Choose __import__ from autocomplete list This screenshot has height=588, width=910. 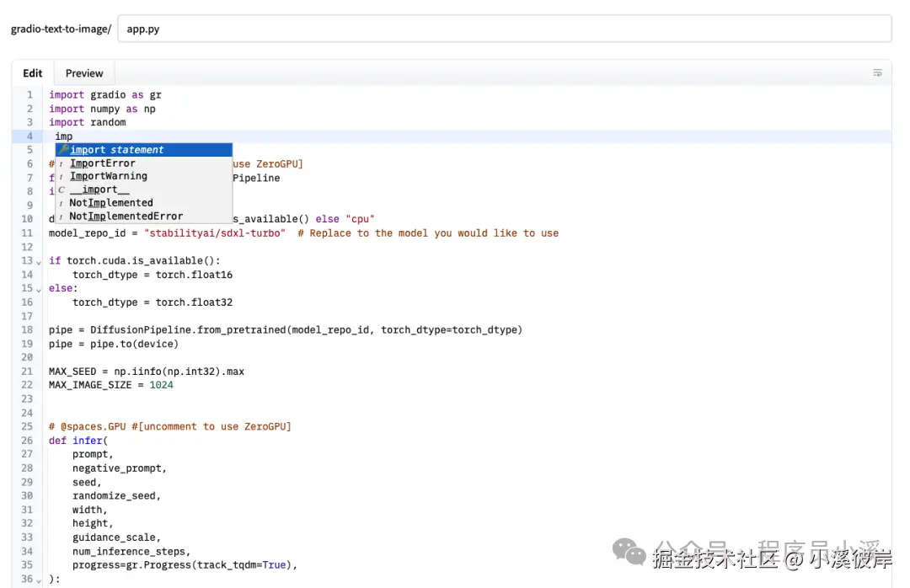pos(144,190)
